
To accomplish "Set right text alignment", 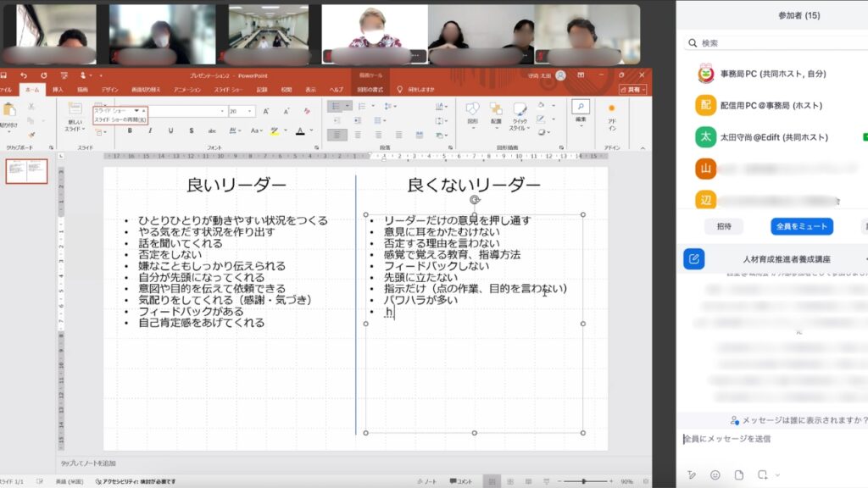I will (378, 135).
